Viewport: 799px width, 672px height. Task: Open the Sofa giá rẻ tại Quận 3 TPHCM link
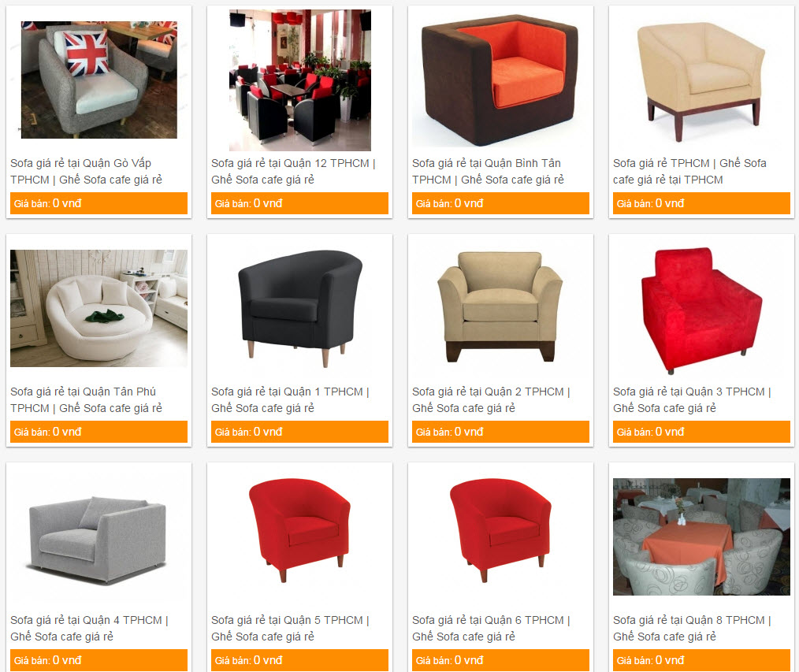(693, 400)
